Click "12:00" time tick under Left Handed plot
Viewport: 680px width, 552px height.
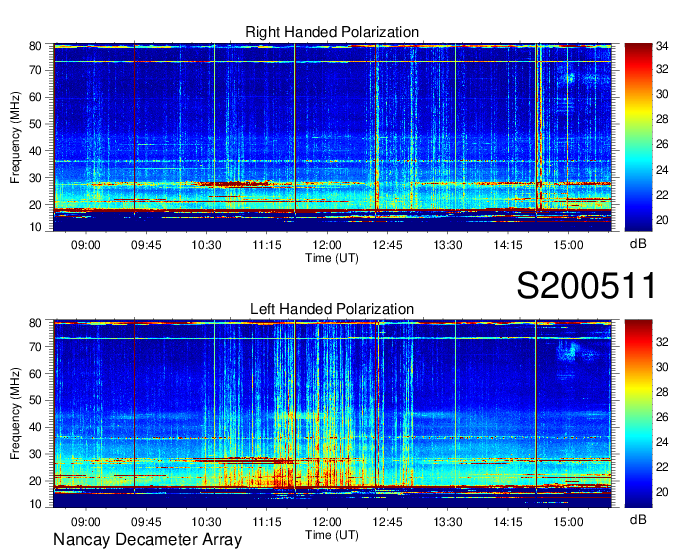(327, 522)
